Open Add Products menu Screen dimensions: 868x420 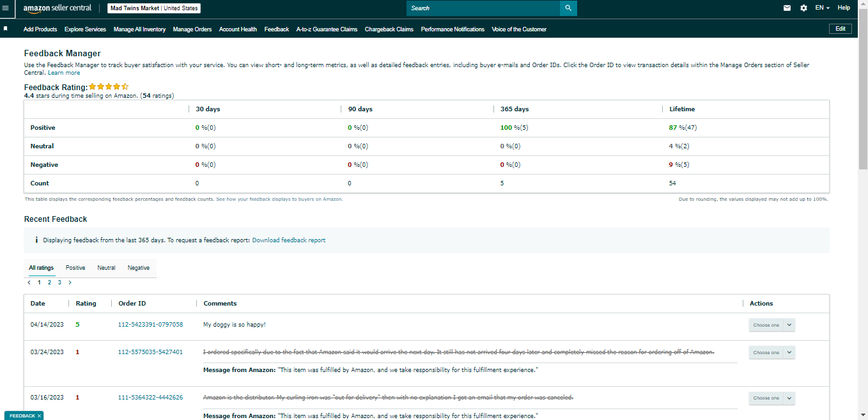point(40,29)
